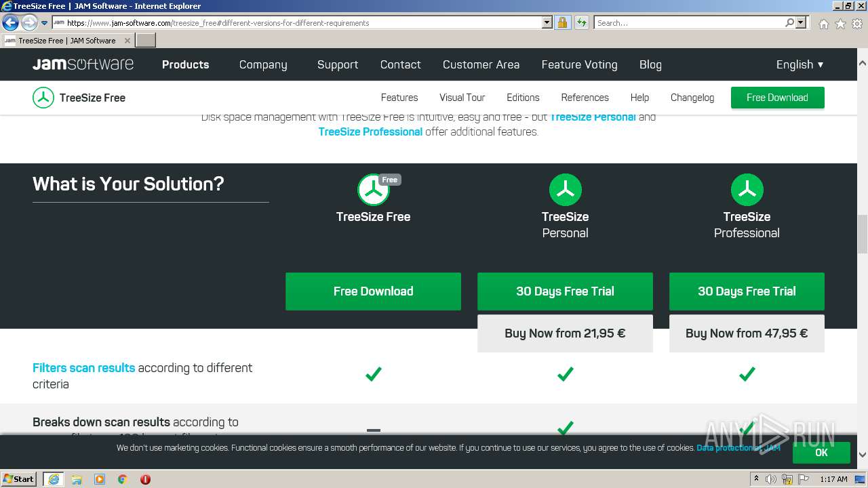Start Professional 30 Days Free Trial

coord(747,291)
